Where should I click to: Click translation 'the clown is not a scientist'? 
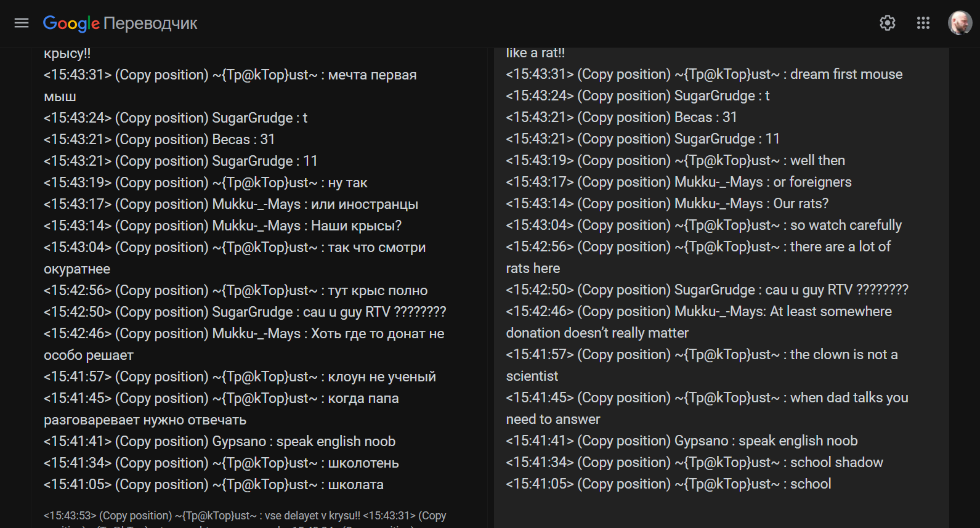pyautogui.click(x=843, y=354)
